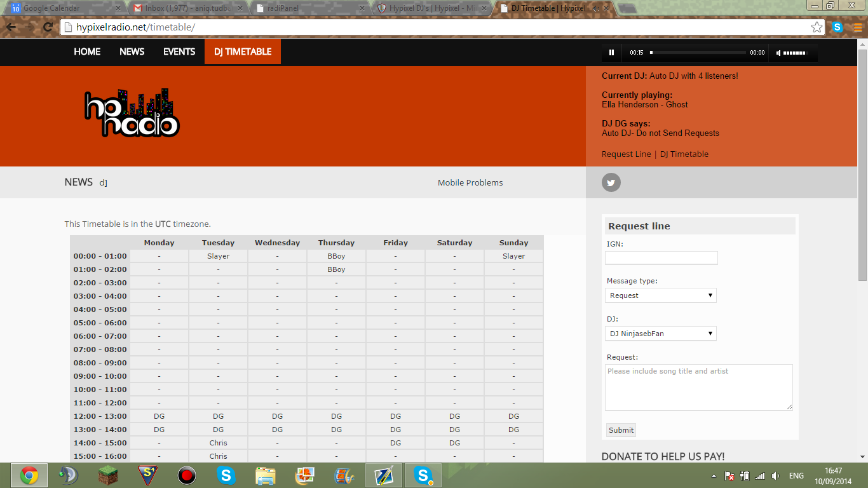This screenshot has width=868, height=488.
Task: Open the NEWS navigation item
Action: [x=132, y=52]
